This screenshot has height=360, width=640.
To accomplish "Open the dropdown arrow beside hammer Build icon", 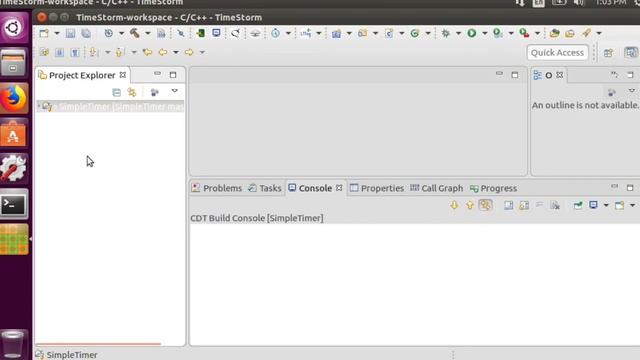I will click(147, 33).
